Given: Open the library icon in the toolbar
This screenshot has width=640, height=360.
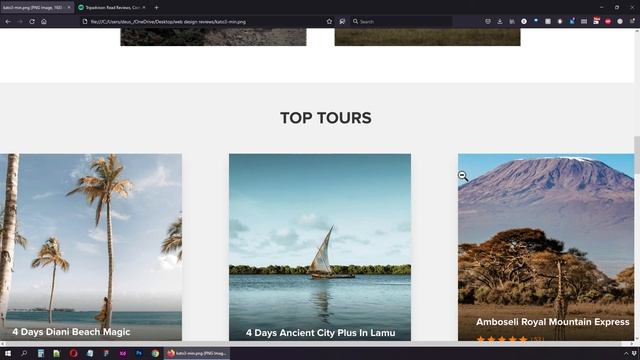Looking at the screenshot, I should click(512, 22).
